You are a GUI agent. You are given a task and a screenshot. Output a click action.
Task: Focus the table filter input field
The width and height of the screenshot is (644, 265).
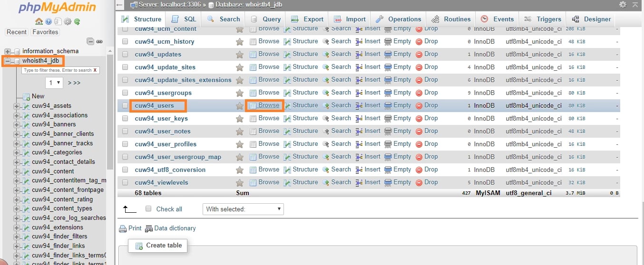[x=57, y=70]
